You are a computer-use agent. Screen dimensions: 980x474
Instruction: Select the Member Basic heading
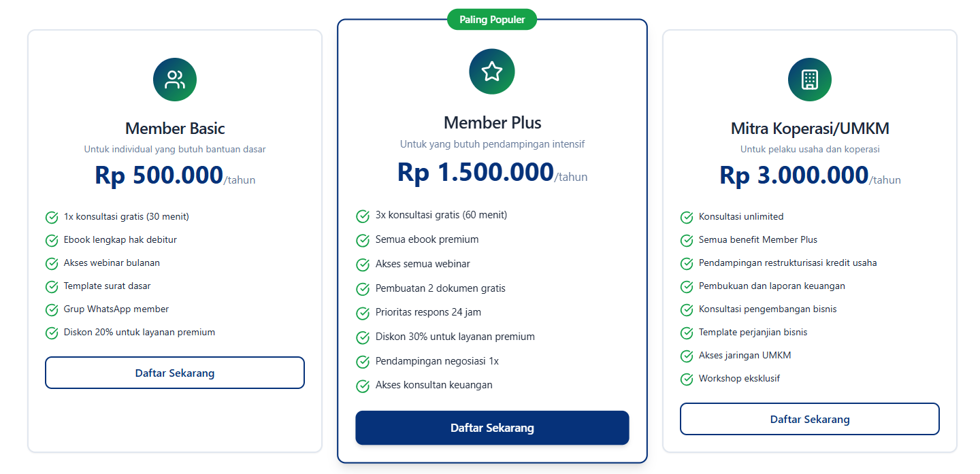tap(175, 129)
